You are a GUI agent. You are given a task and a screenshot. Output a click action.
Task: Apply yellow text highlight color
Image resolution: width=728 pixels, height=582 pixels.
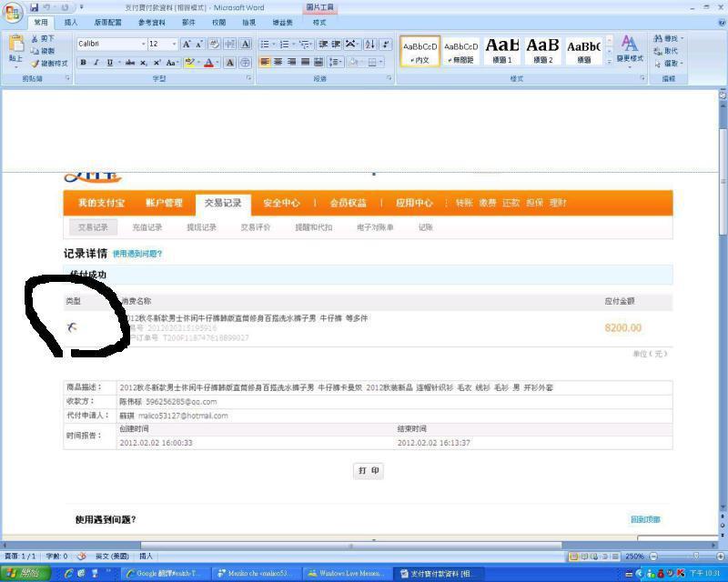[189, 63]
